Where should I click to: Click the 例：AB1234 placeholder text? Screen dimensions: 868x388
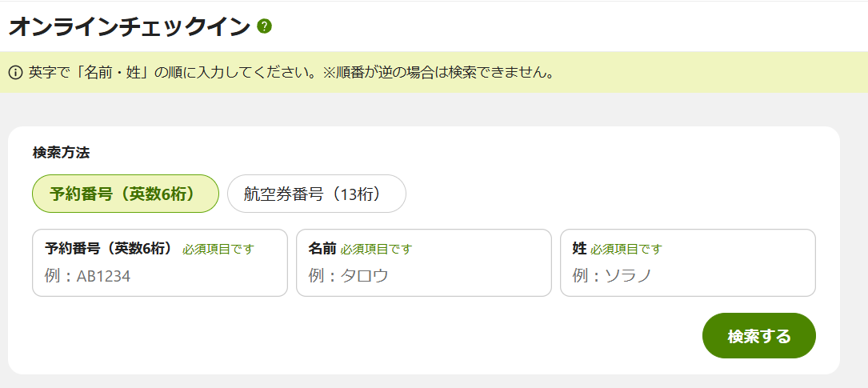pyautogui.click(x=87, y=276)
